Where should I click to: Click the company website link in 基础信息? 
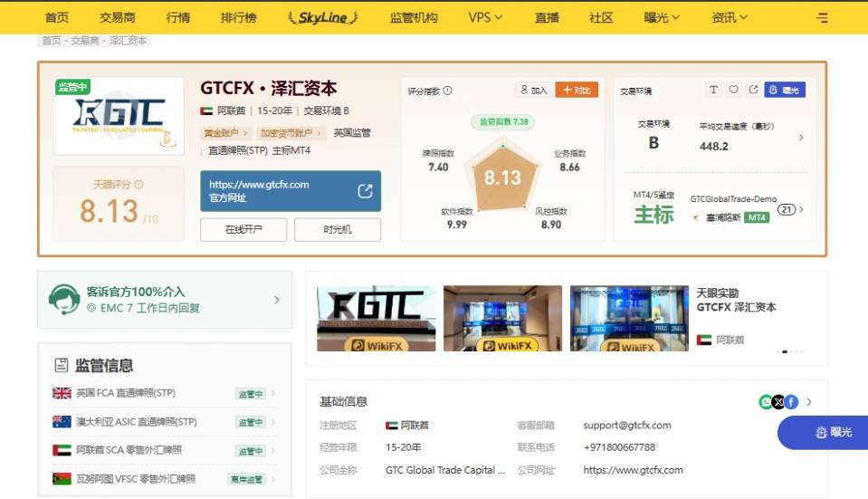633,470
